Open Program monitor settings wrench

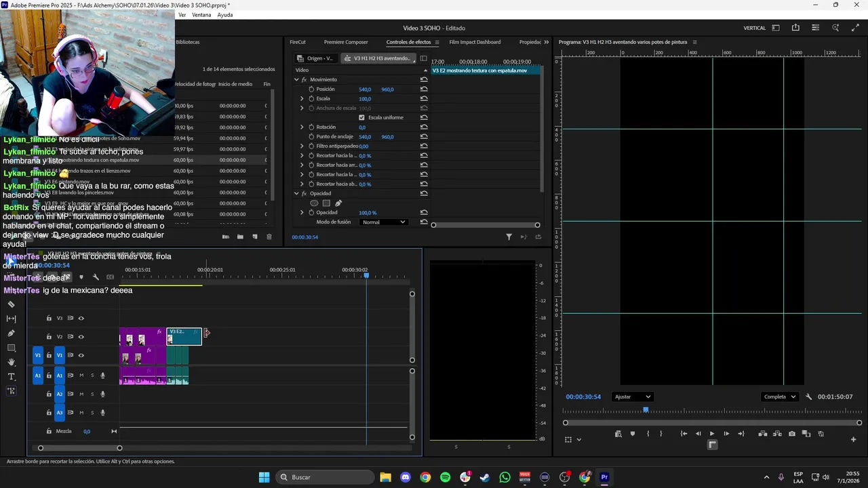pos(808,396)
